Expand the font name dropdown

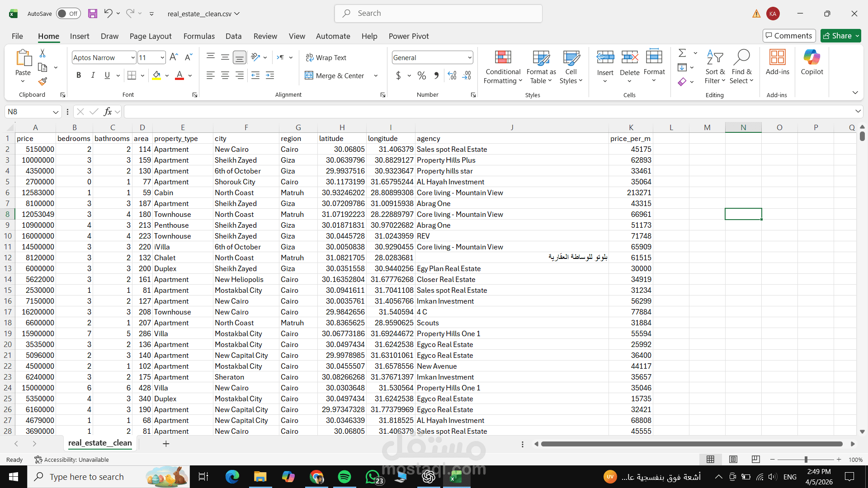tap(132, 57)
